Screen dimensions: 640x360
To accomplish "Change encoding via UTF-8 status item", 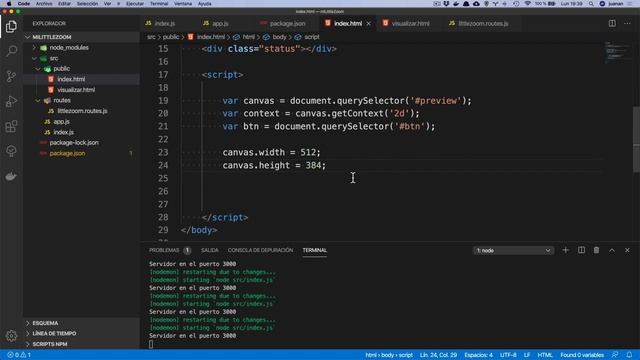I will pos(508,355).
